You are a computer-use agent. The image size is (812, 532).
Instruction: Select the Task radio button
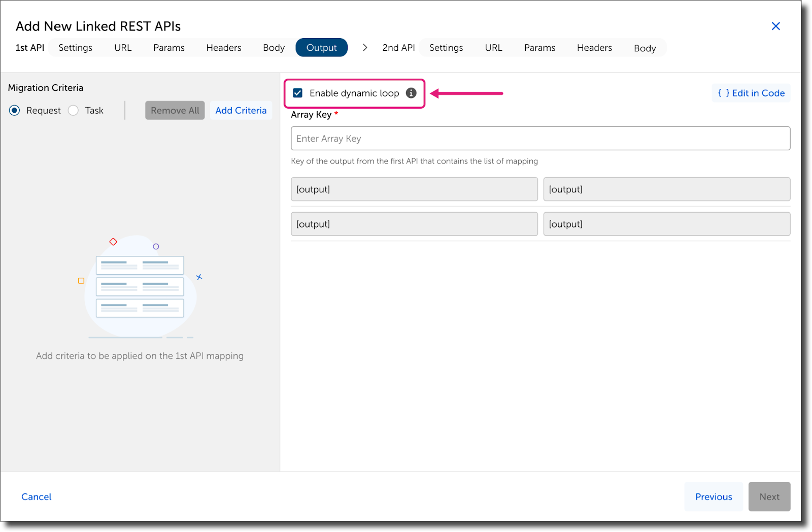click(x=73, y=110)
